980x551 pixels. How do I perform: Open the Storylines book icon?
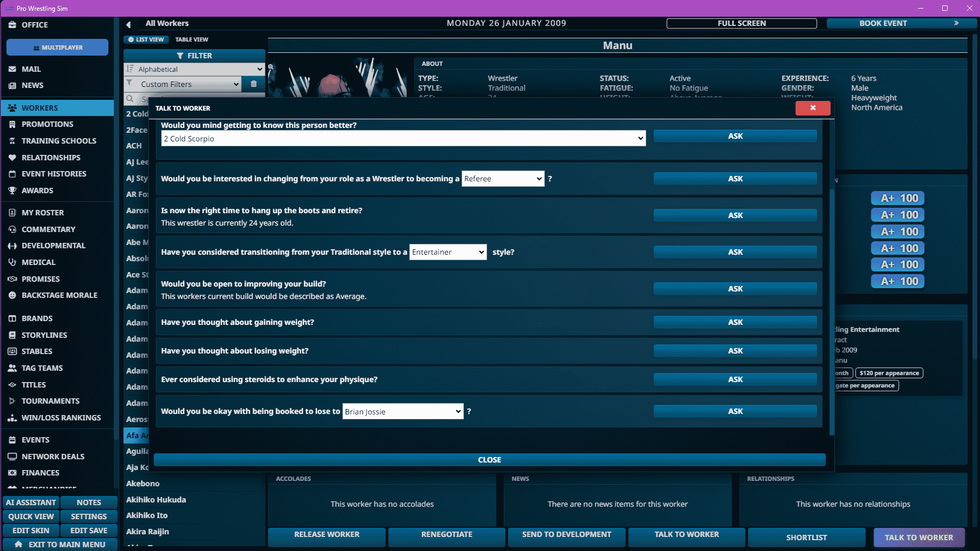point(12,335)
